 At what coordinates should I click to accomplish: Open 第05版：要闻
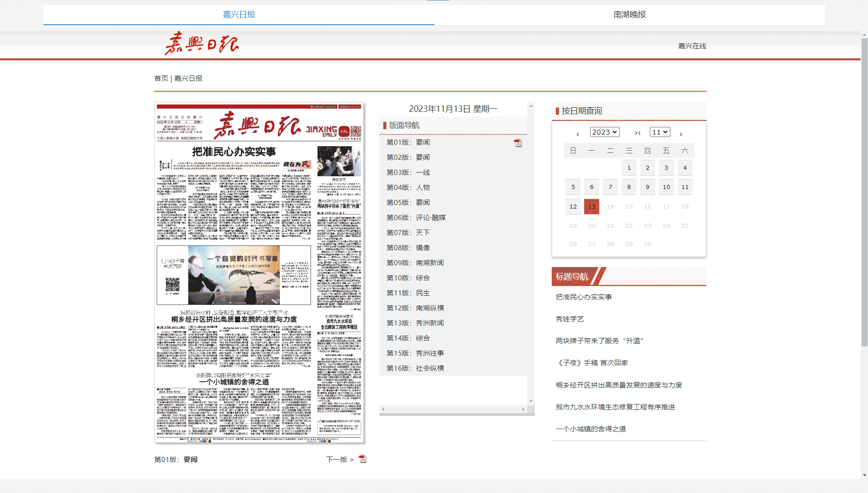(x=408, y=202)
